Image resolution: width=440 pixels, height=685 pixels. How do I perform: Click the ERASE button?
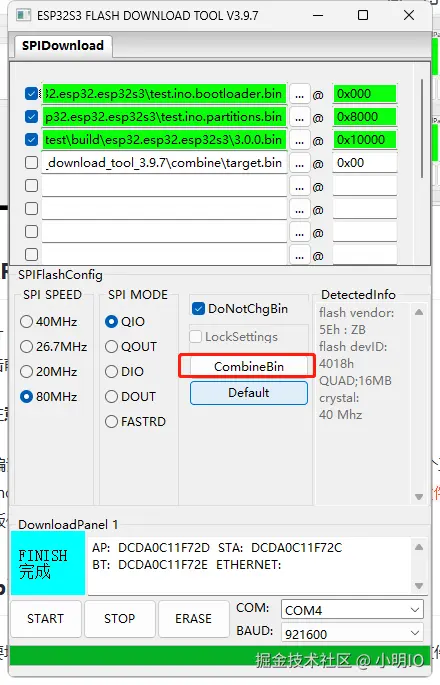[194, 619]
